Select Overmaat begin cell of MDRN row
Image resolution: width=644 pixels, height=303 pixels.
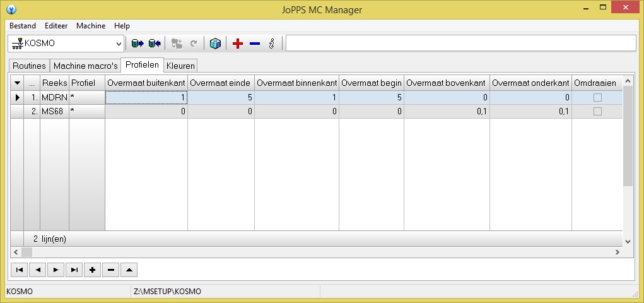click(x=372, y=97)
